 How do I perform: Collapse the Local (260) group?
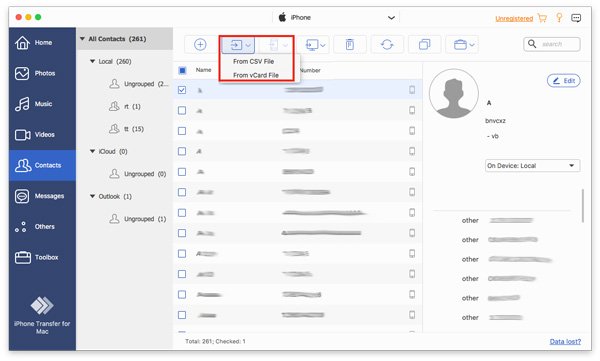[x=92, y=61]
